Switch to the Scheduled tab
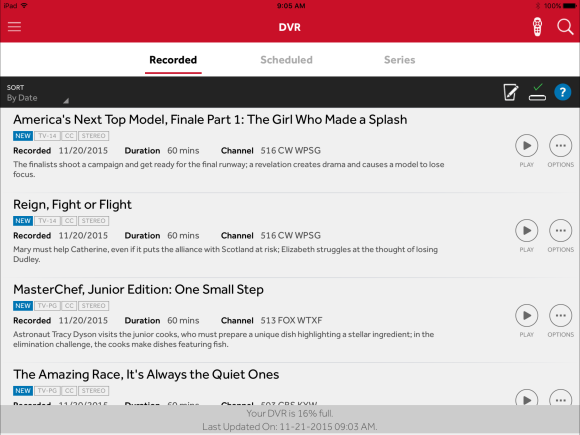Viewport: 580px width, 435px height. pos(286,60)
